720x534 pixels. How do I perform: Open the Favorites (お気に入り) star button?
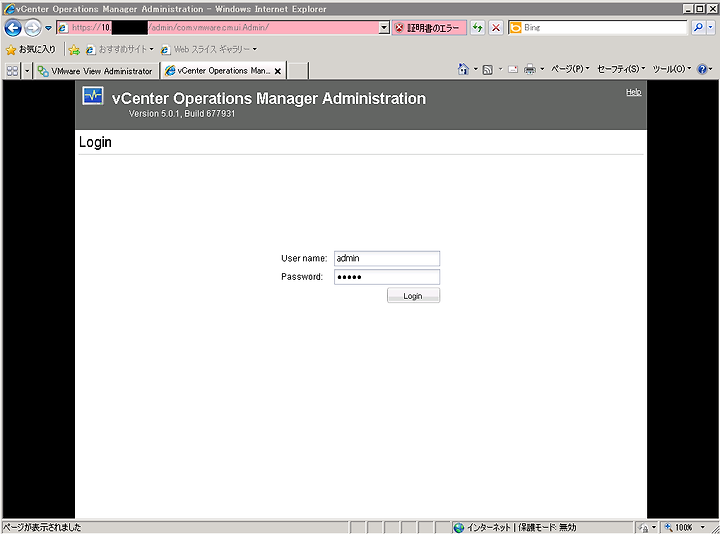(x=30, y=49)
